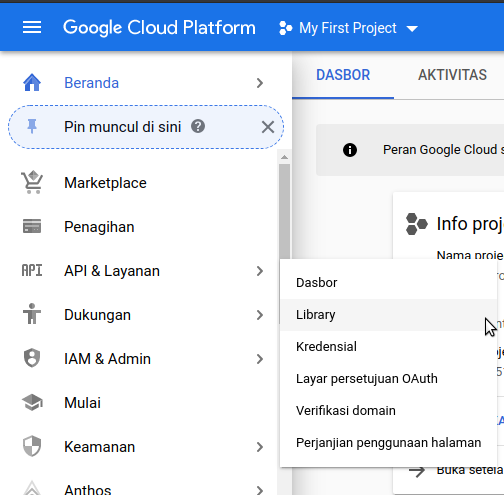Go to Beranda in sidebar
This screenshot has width=504, height=495.
(x=91, y=83)
